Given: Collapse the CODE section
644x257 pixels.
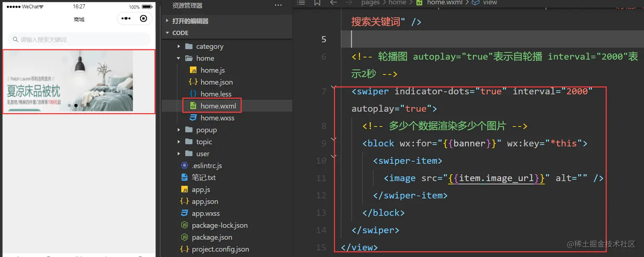Looking at the screenshot, I should 167,33.
